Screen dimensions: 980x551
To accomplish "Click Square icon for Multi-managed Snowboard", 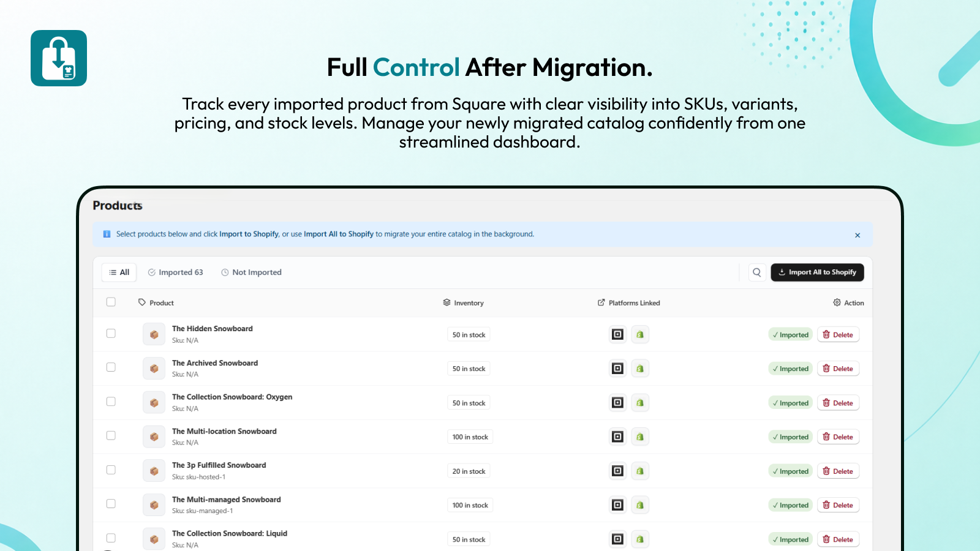I will click(617, 505).
